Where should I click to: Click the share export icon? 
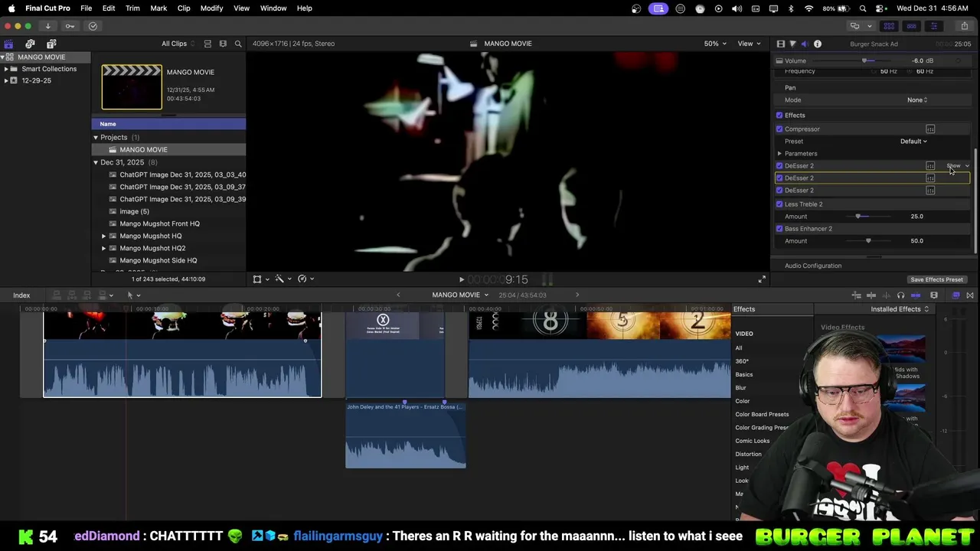pyautogui.click(x=963, y=26)
